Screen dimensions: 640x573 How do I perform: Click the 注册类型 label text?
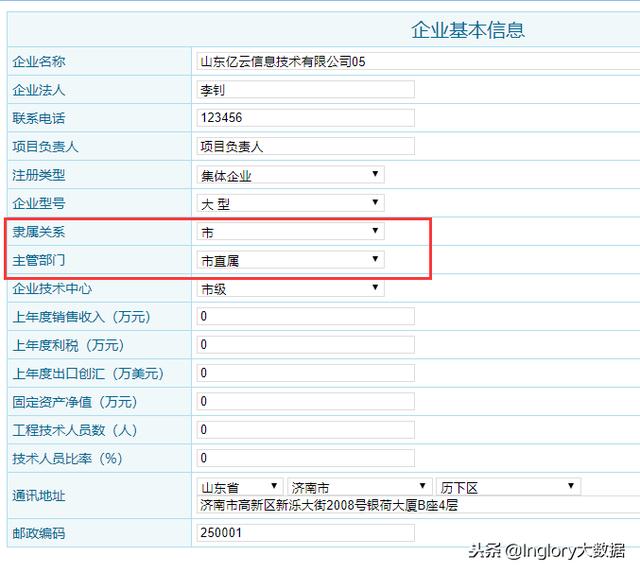pyautogui.click(x=39, y=175)
